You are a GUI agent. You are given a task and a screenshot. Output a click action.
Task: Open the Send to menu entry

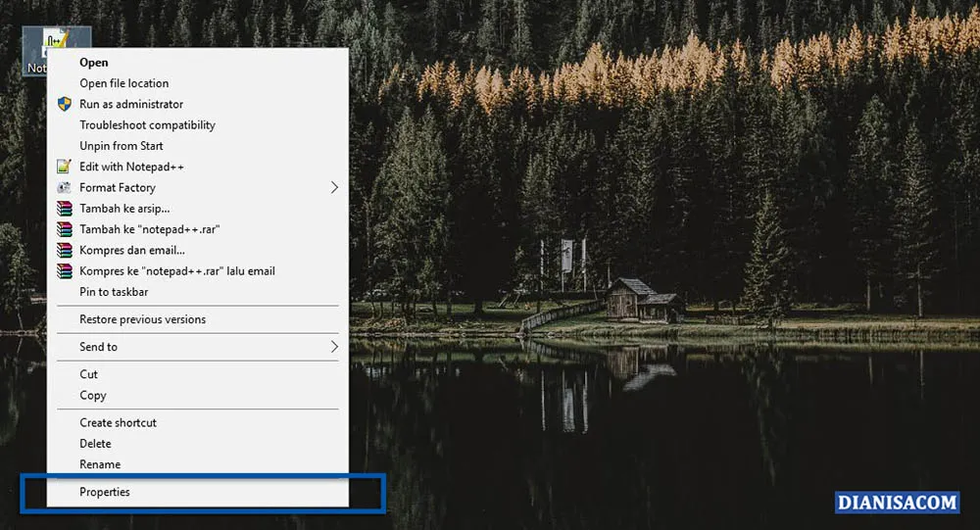tap(198, 347)
